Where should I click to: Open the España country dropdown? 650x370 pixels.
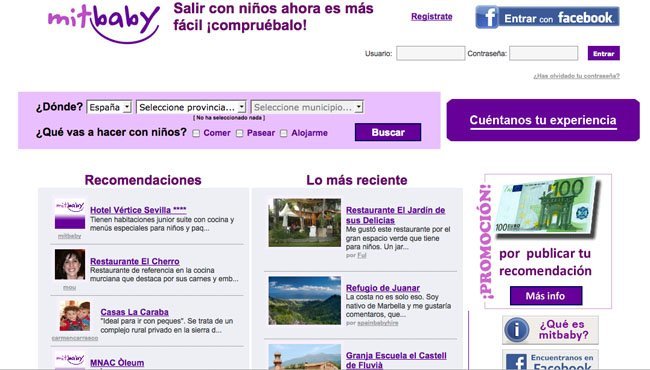109,107
